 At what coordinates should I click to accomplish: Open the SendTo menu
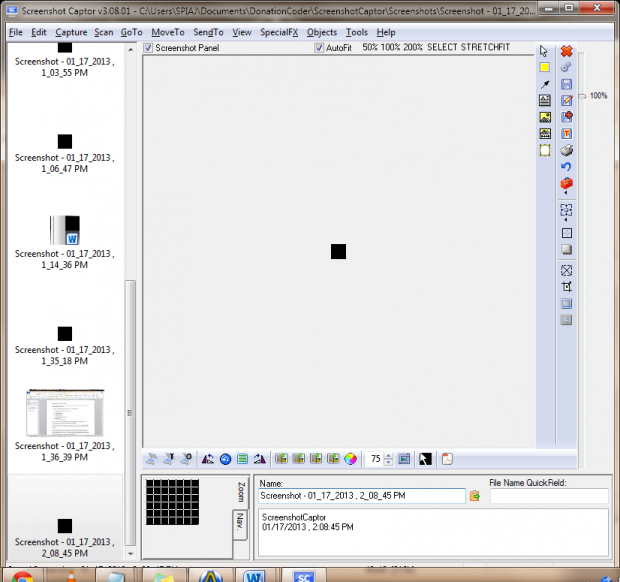pos(208,32)
